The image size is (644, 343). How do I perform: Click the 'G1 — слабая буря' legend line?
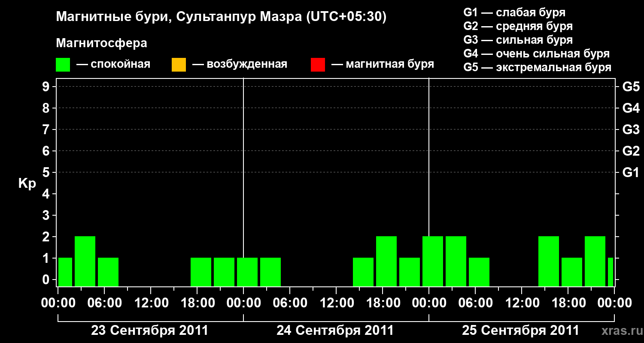514,12
